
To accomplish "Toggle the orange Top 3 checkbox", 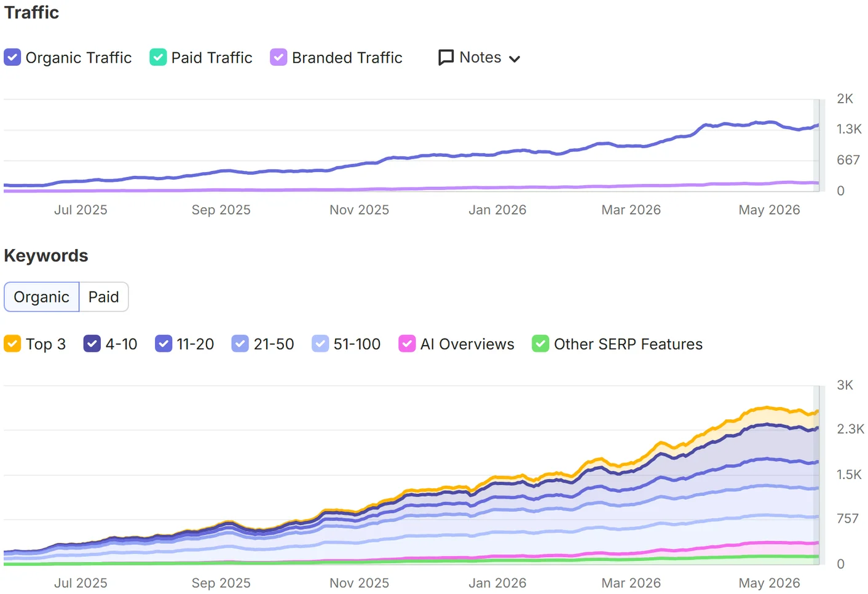I will 12,344.
